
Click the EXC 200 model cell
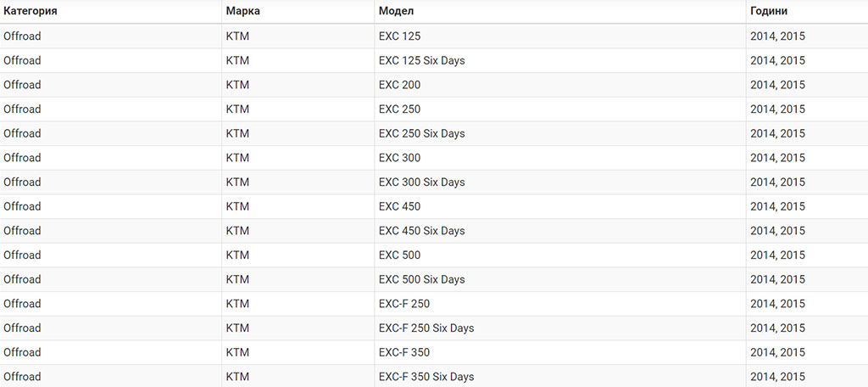(x=560, y=85)
